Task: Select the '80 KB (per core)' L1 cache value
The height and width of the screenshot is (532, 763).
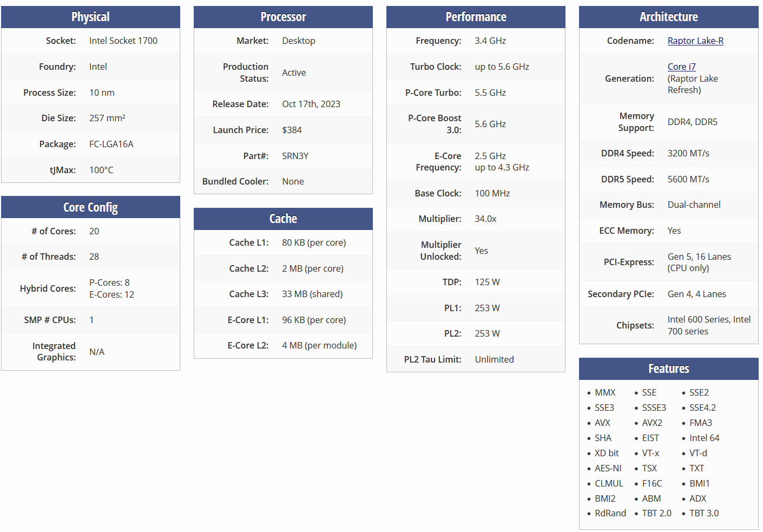Action: [314, 242]
